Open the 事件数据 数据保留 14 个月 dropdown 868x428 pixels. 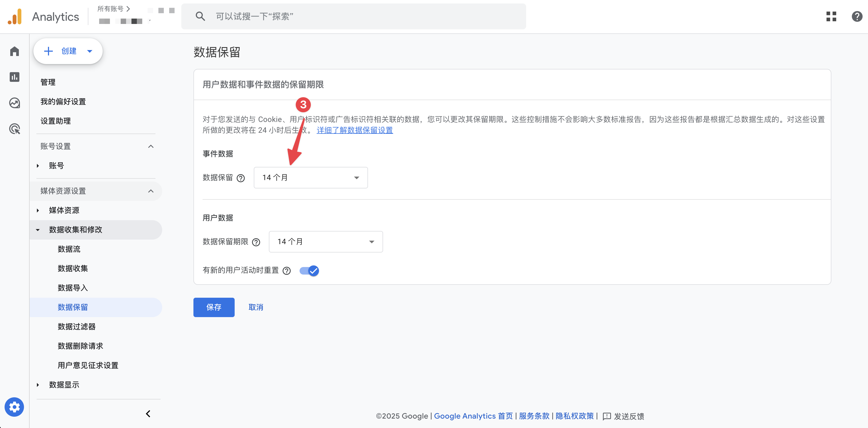click(x=311, y=177)
